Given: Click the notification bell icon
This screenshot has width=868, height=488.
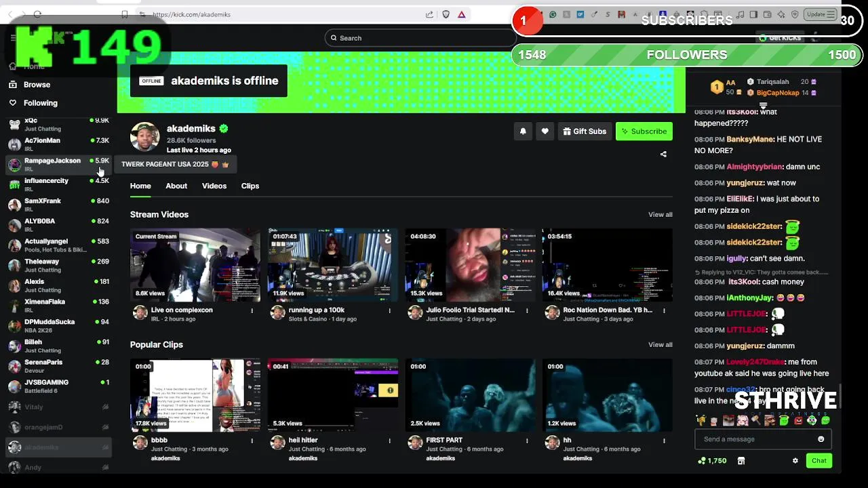Looking at the screenshot, I should [523, 131].
